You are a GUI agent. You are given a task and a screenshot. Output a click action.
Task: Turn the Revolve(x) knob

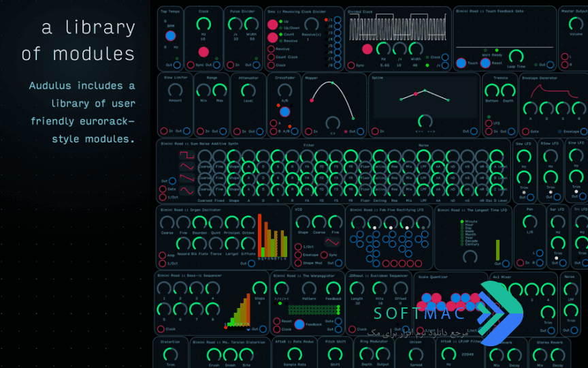click(311, 25)
